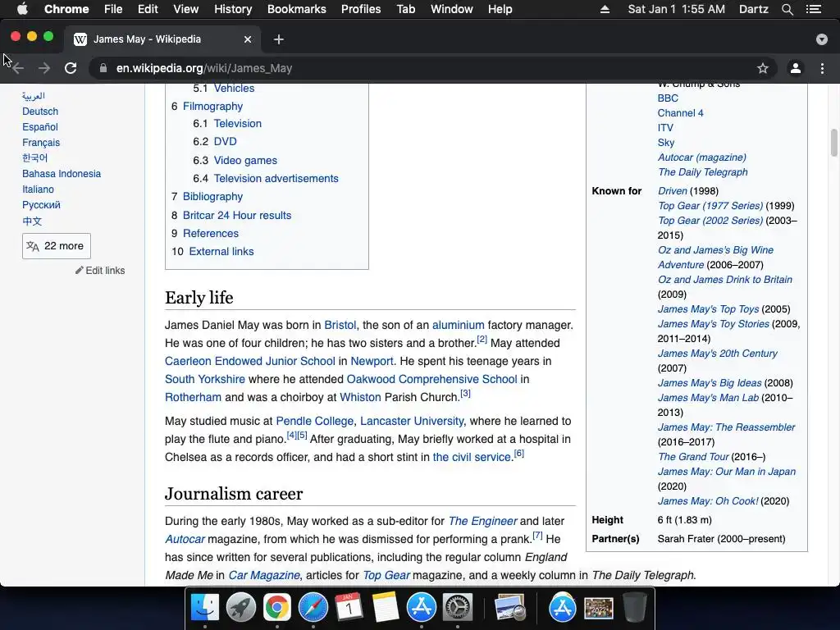Open Safari compass icon in Dock
840x630 pixels.
(313, 607)
